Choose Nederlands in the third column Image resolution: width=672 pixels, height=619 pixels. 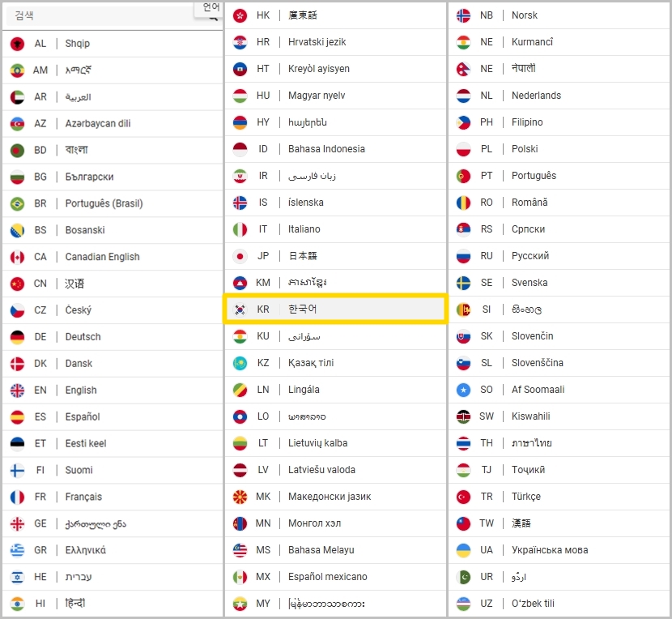point(559,96)
